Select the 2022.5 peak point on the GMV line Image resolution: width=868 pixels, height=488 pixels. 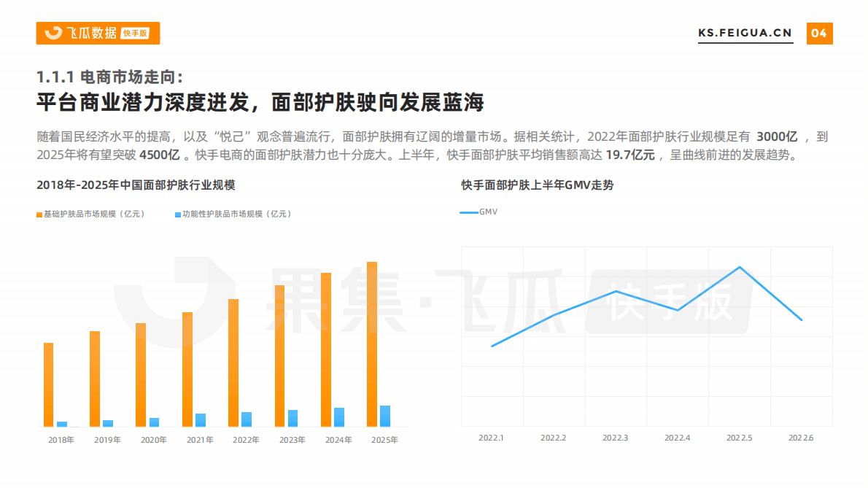coord(739,267)
